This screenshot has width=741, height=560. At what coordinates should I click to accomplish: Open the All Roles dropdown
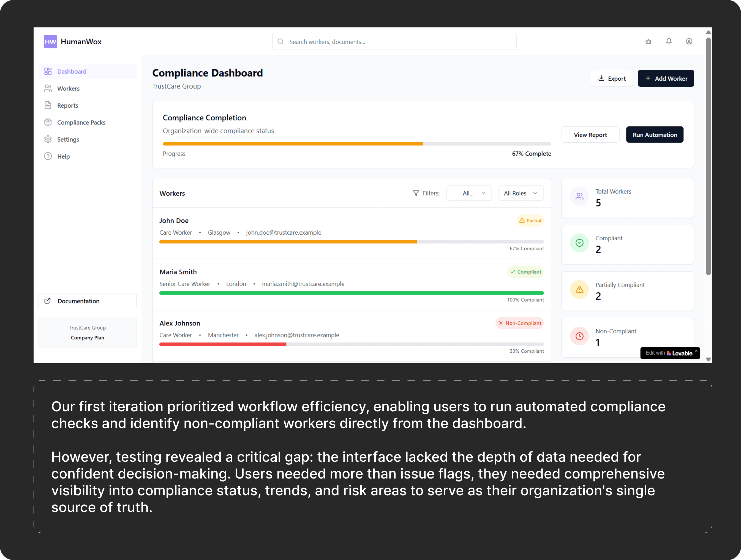point(521,193)
